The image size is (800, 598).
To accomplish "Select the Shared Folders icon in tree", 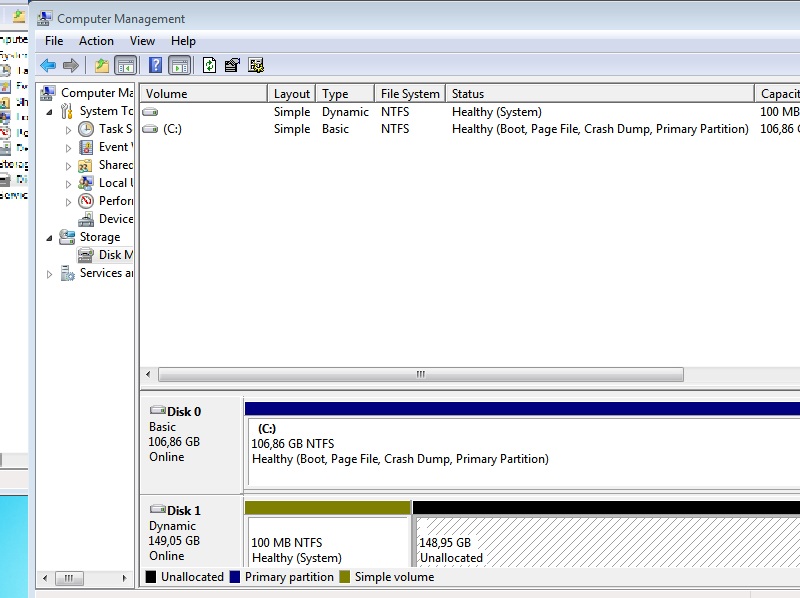I will [x=85, y=165].
